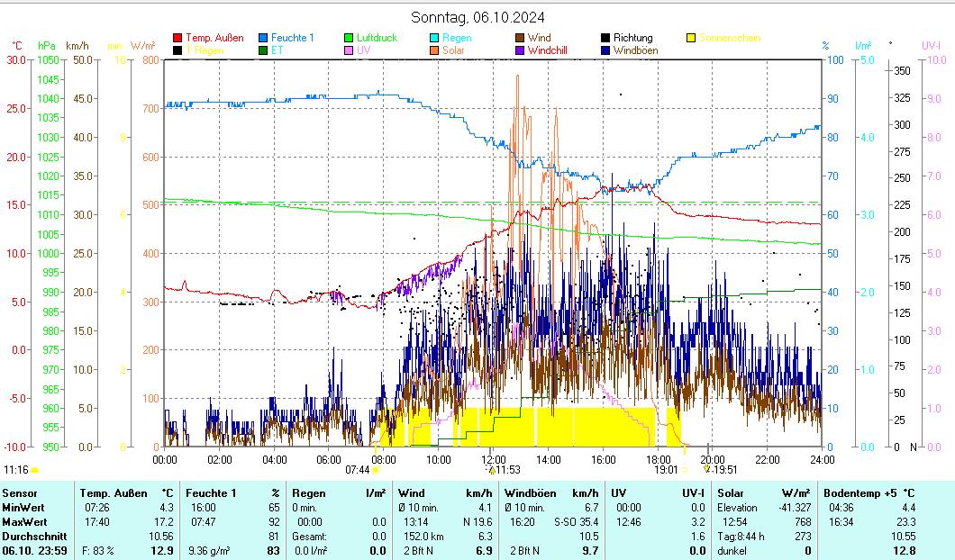Image resolution: width=955 pixels, height=560 pixels.
Task: Click the sunrise icon beside 07:44
Action: 376,470
